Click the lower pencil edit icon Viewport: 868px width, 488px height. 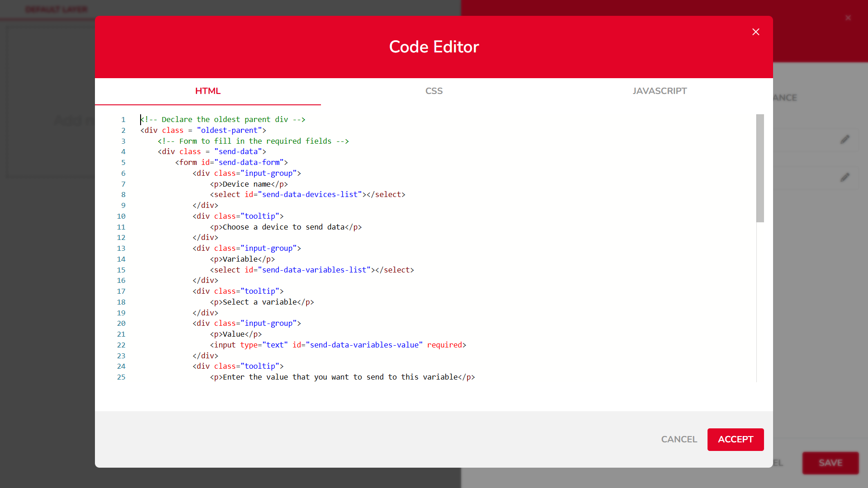tap(844, 177)
